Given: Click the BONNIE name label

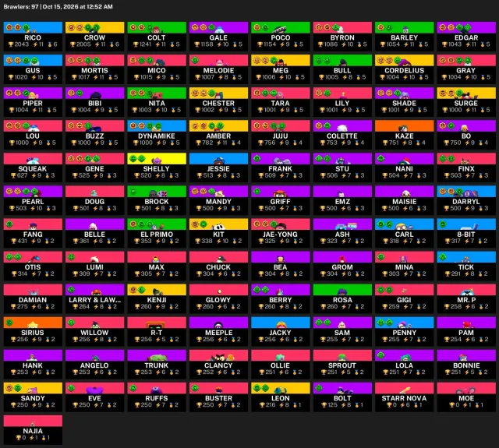Looking at the screenshot, I should coord(466,365).
